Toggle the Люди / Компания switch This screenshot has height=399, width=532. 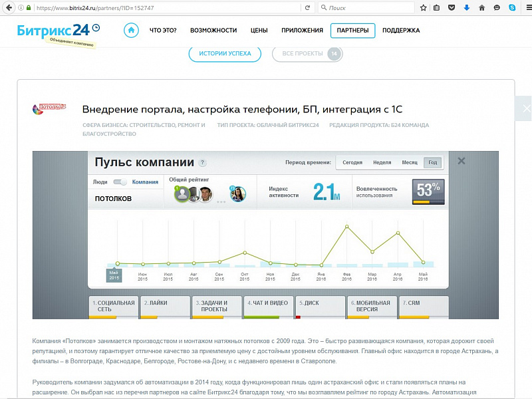click(x=120, y=182)
